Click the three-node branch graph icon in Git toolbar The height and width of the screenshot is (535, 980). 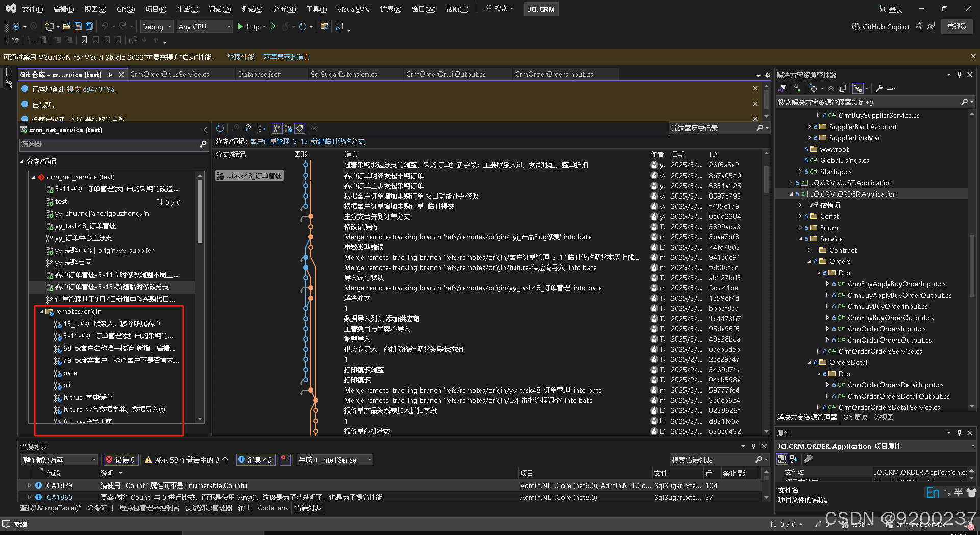click(x=262, y=128)
